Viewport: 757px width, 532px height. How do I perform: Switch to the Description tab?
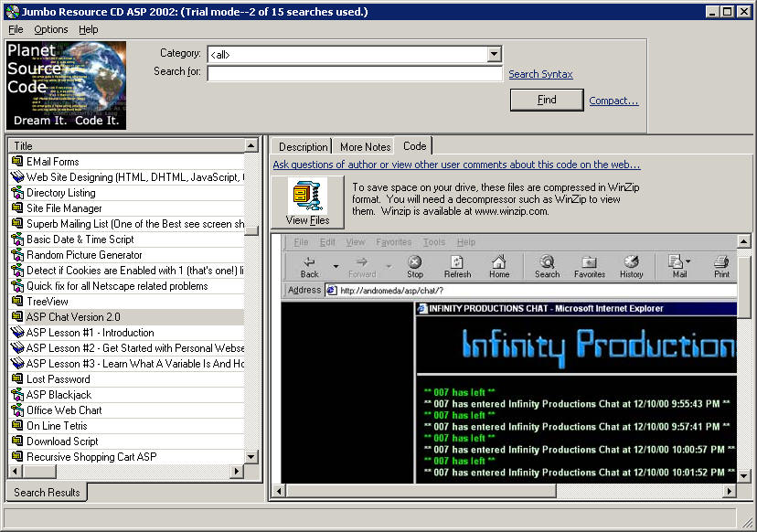[x=303, y=147]
